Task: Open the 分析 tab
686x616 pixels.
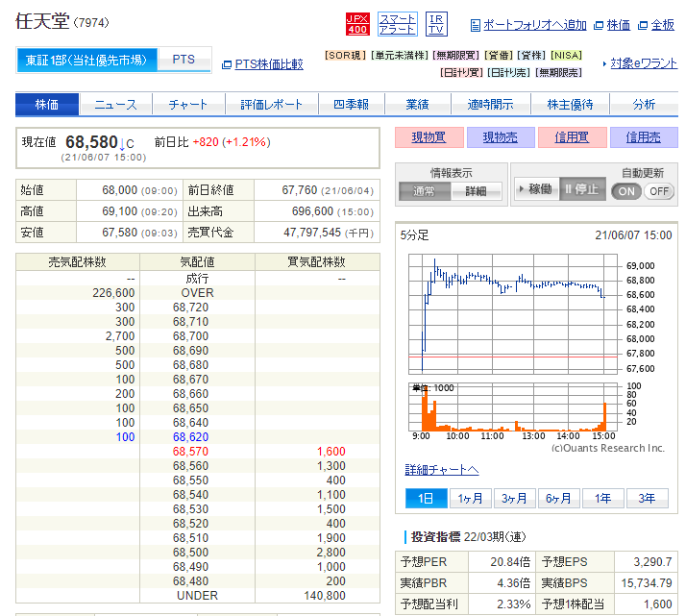Action: 644,105
